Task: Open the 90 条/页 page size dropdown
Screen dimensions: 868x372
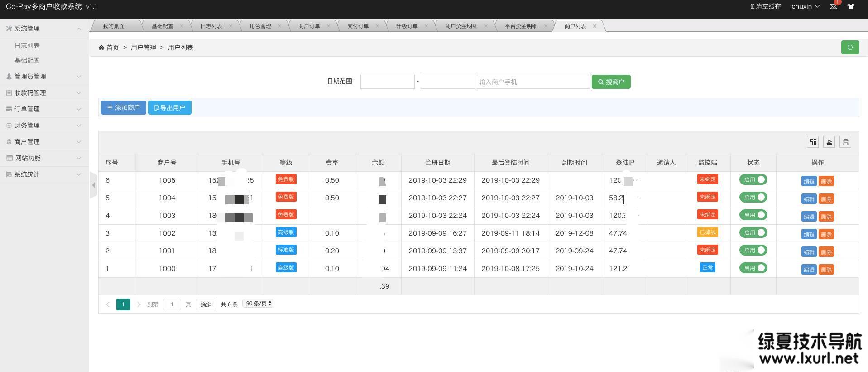Action: coord(258,304)
